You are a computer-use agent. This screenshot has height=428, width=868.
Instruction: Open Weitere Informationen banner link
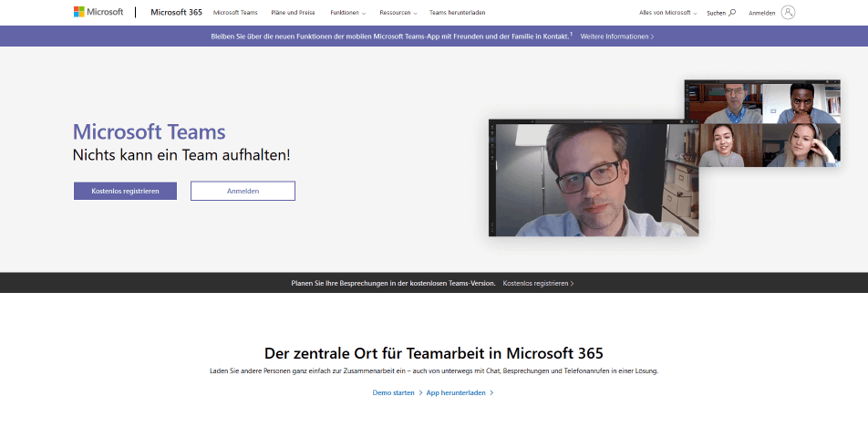click(x=616, y=37)
